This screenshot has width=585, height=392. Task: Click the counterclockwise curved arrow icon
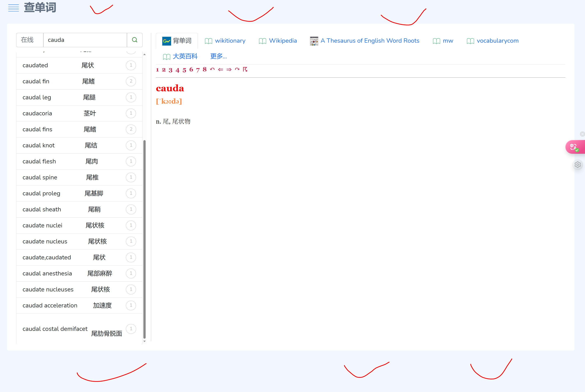(212, 69)
